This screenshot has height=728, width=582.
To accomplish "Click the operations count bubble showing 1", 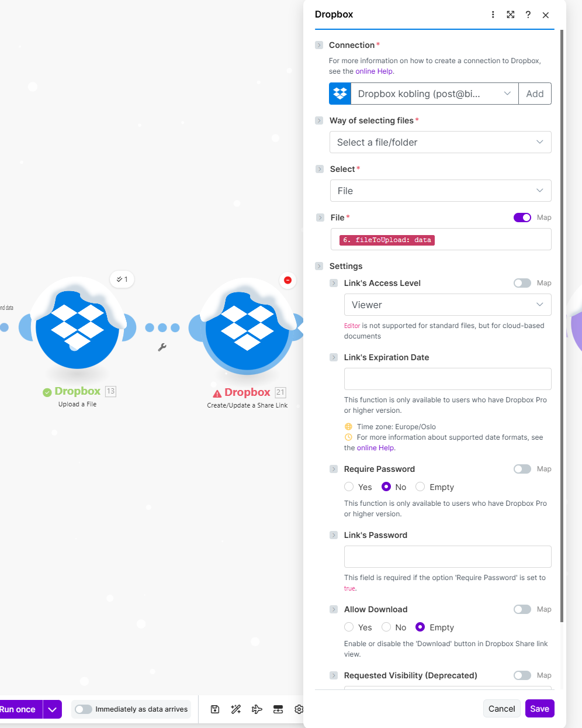I will [122, 280].
